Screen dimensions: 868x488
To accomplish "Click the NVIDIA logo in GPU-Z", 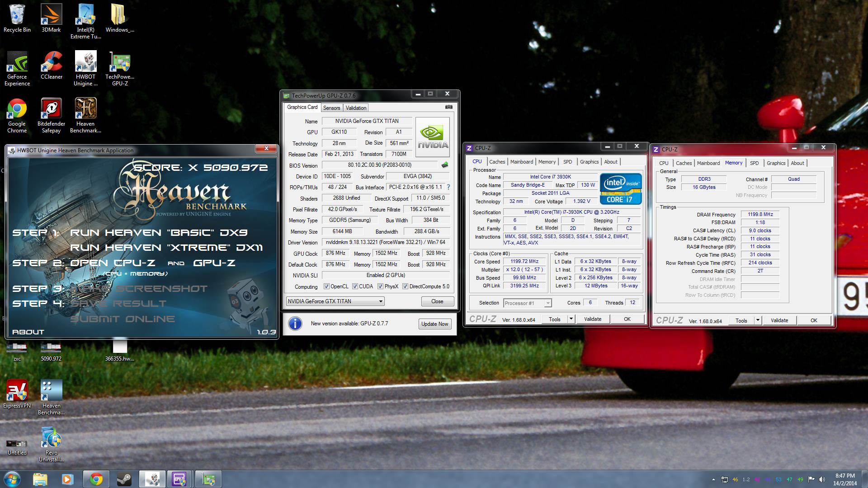I will (x=433, y=137).
